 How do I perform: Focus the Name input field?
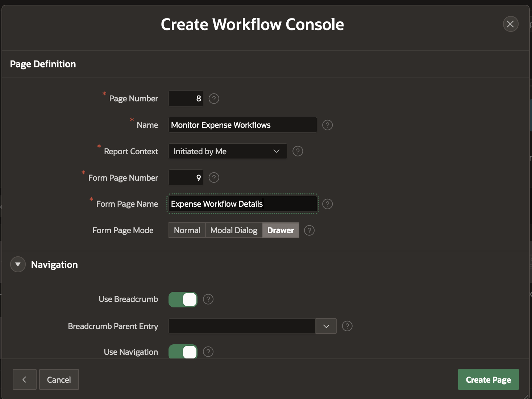242,125
